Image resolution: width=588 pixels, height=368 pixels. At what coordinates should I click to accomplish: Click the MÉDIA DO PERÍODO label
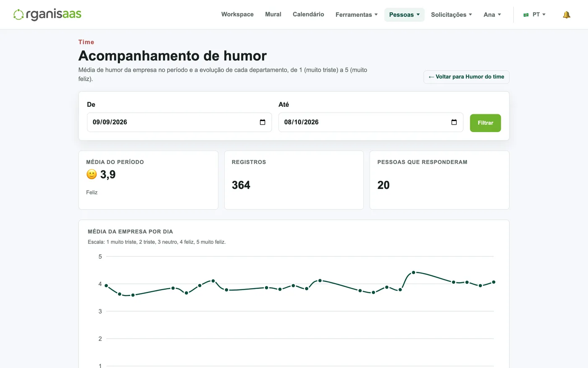pos(115,162)
